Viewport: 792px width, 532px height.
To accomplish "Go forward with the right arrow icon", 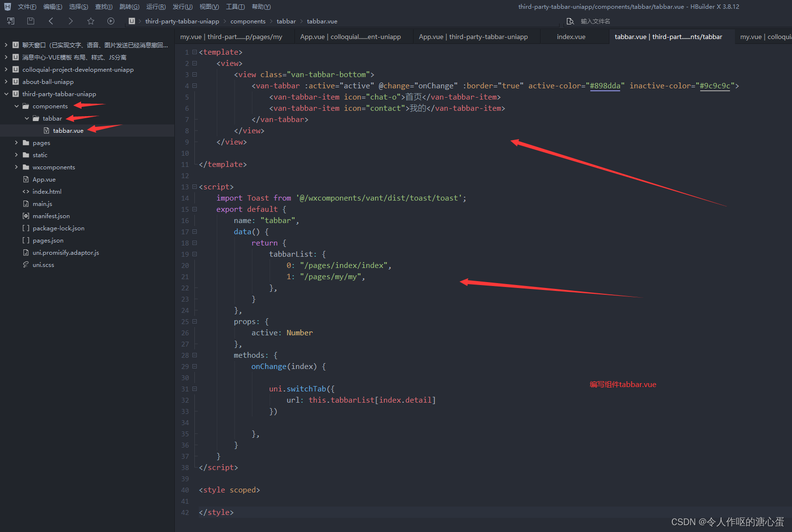I will [x=71, y=21].
